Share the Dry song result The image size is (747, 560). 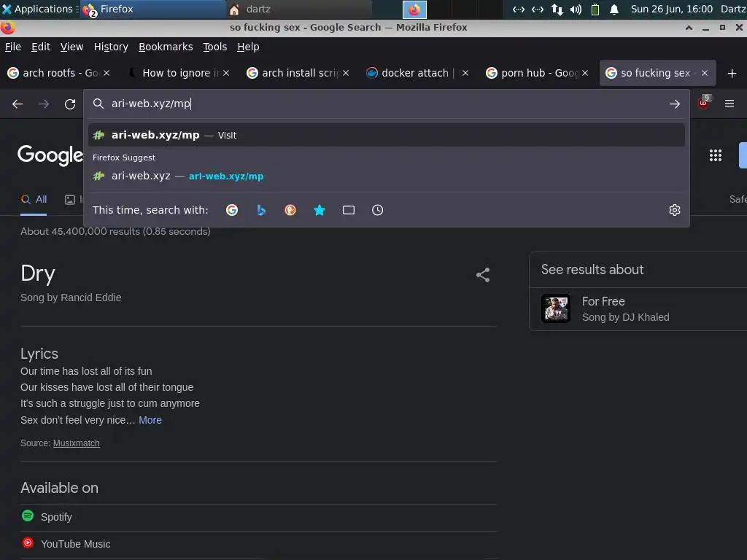point(483,275)
